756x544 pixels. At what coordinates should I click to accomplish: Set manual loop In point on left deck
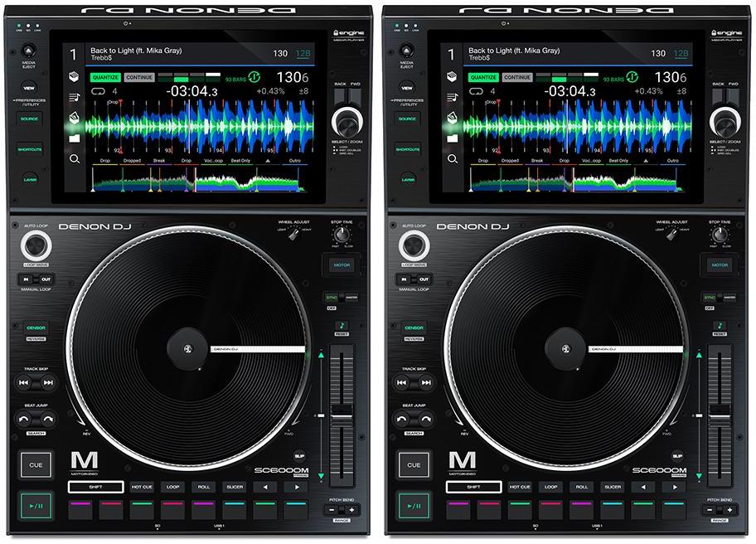[x=26, y=279]
